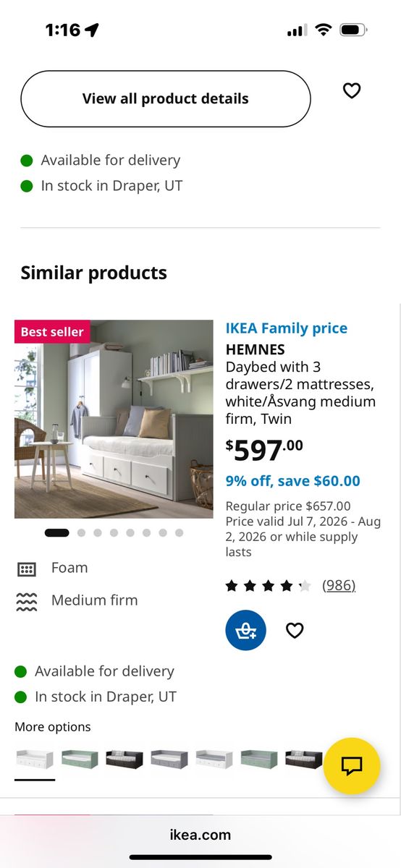The height and width of the screenshot is (868, 401).
Task: Tap the Wi-Fi icon in status bar
Action: 324,30
